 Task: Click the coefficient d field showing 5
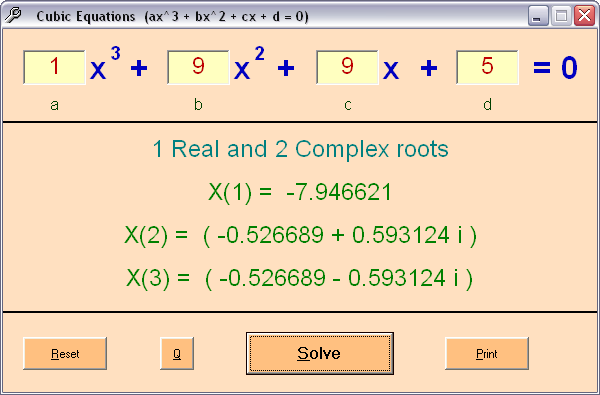click(x=487, y=67)
